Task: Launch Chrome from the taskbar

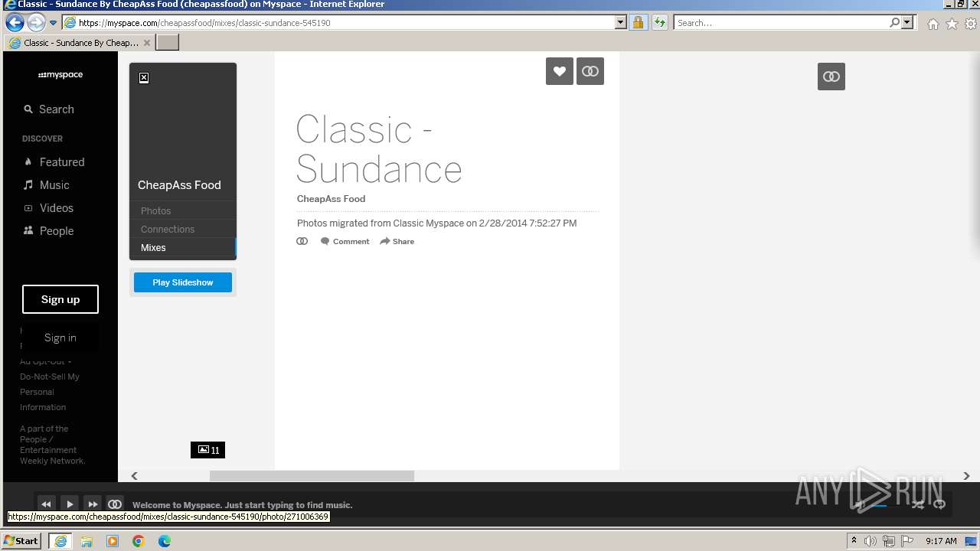Action: pyautogui.click(x=139, y=541)
